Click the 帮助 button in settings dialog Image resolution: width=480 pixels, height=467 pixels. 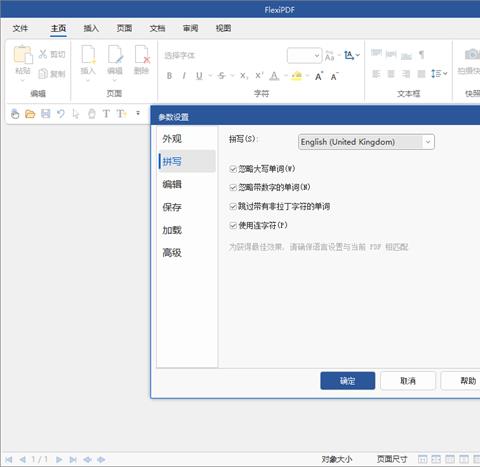[x=461, y=381]
